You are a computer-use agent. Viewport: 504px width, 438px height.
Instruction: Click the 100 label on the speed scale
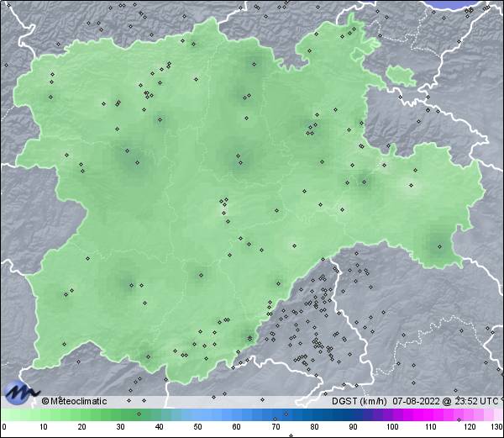point(392,427)
